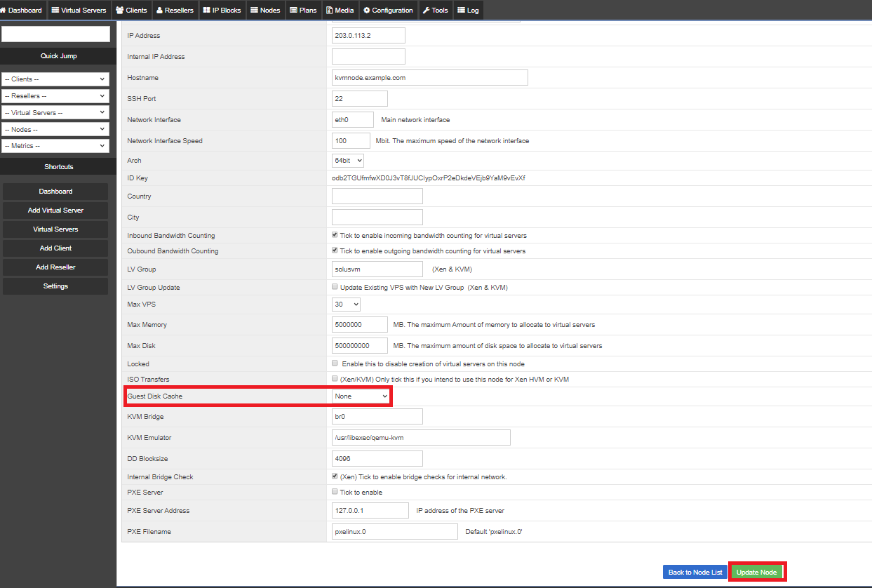Tick the PXE Server enable checkbox
The height and width of the screenshot is (588, 872).
[x=335, y=492]
